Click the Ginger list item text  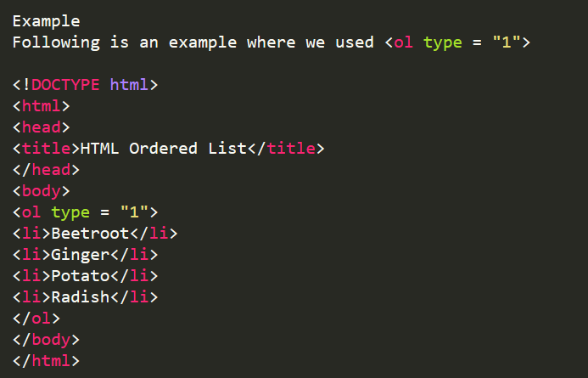tap(81, 255)
